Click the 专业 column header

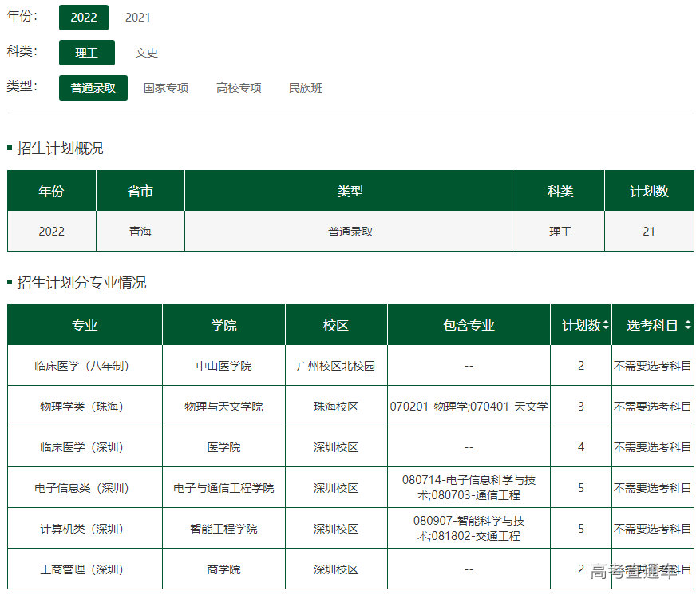coord(85,326)
